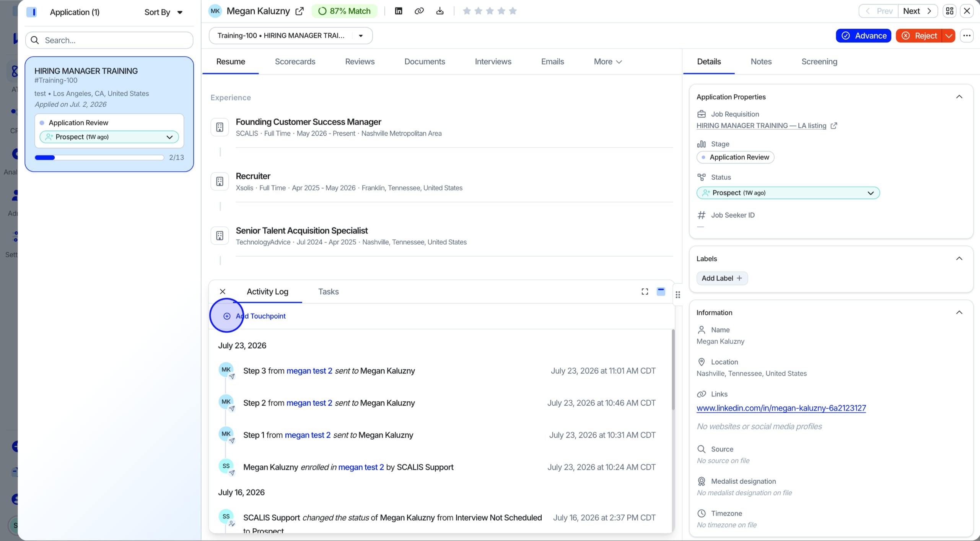Collapse the Labels section
The width and height of the screenshot is (980, 541).
(x=959, y=259)
